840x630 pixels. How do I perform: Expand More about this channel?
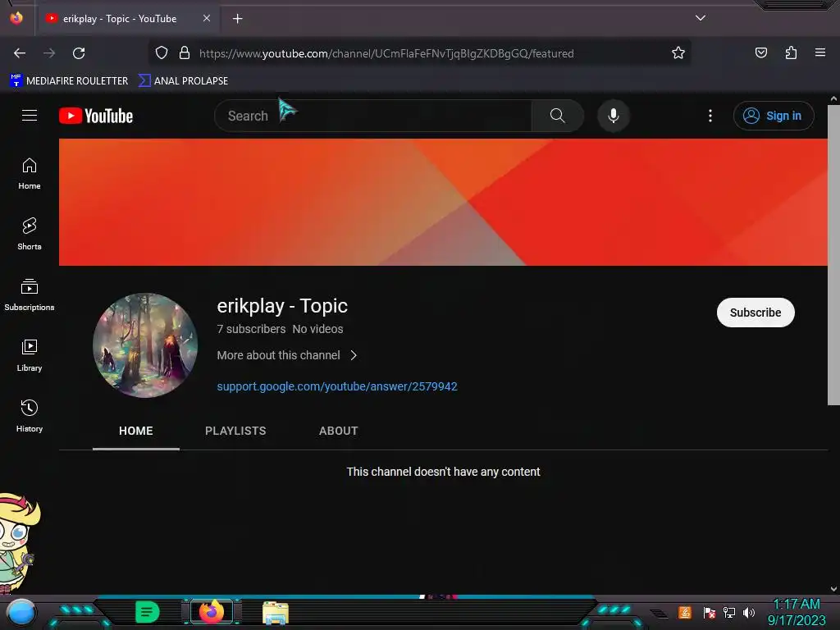pyautogui.click(x=286, y=355)
